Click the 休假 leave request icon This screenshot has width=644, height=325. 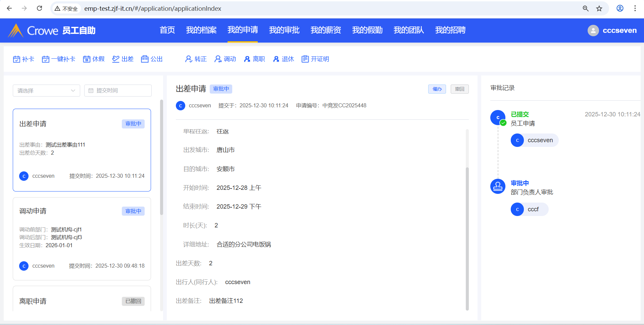[x=87, y=59]
